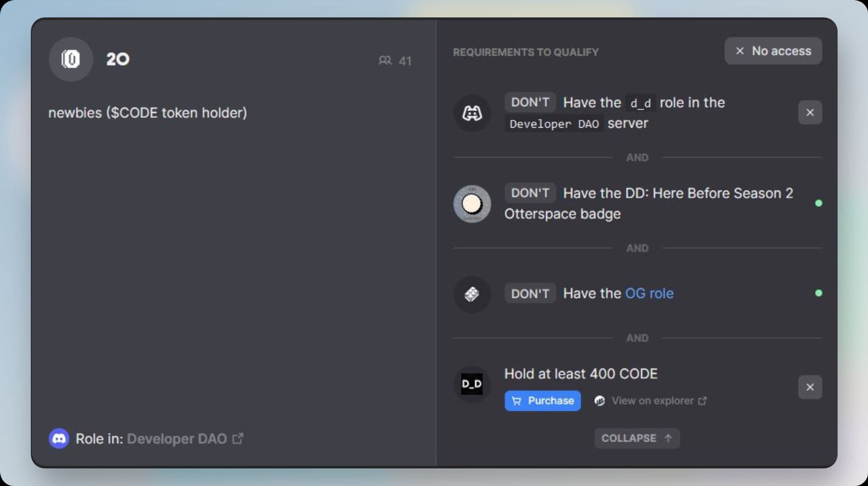Click the X status icon on the d_d role requirement

pyautogui.click(x=810, y=112)
